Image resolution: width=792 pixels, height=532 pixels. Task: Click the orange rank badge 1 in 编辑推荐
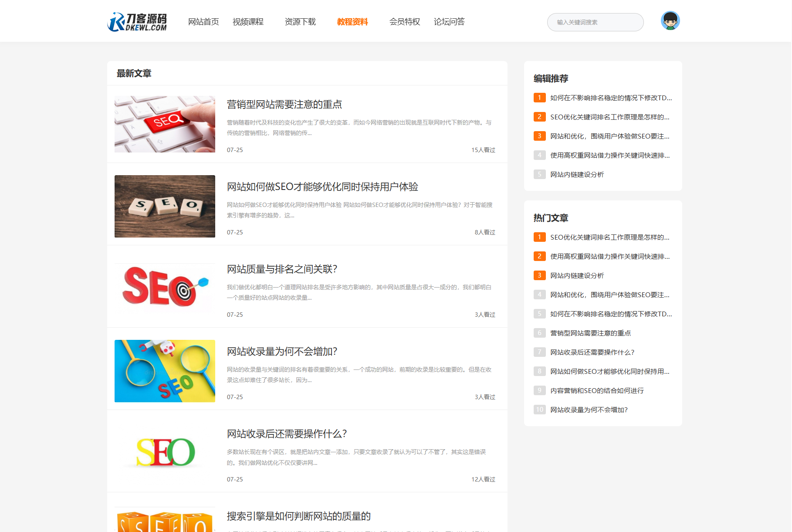click(539, 98)
